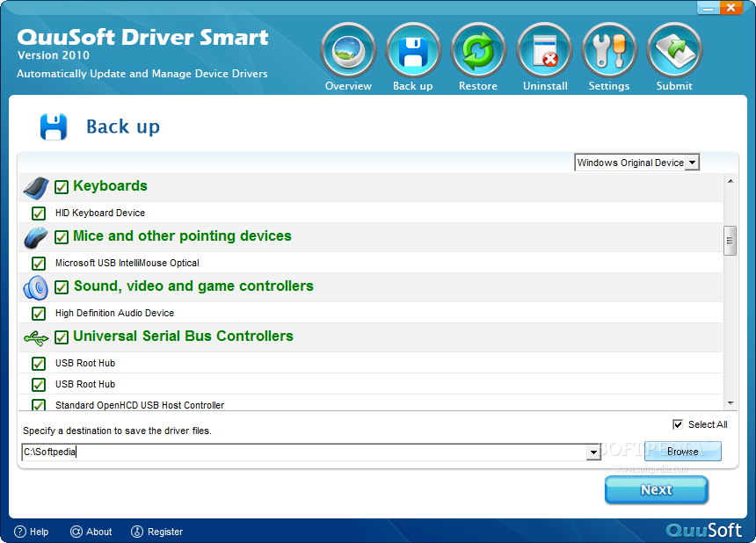
Task: Click the device list scrollbar thumb
Action: [x=730, y=241]
